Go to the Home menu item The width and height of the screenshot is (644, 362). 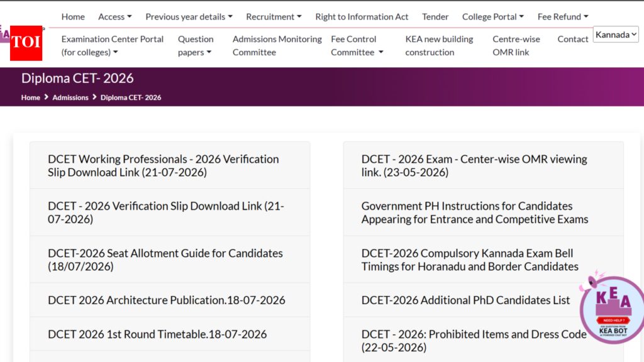73,17
